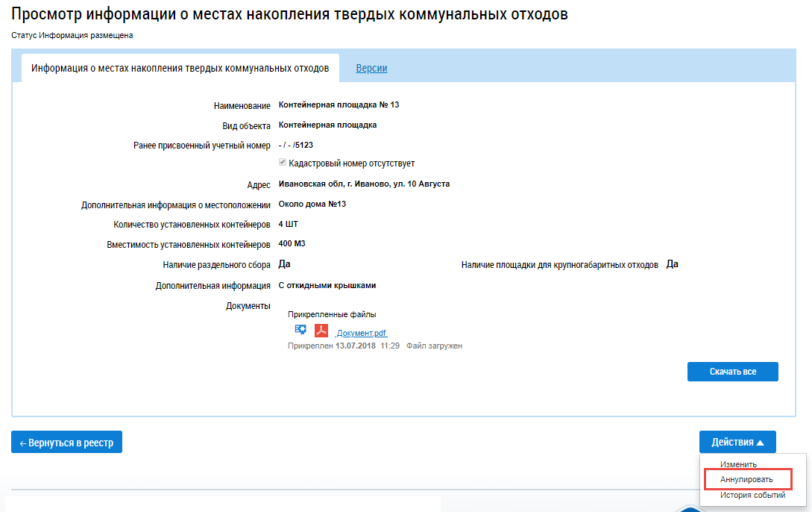Click the Вид объекта label
This screenshot has height=512, width=812.
tap(247, 126)
